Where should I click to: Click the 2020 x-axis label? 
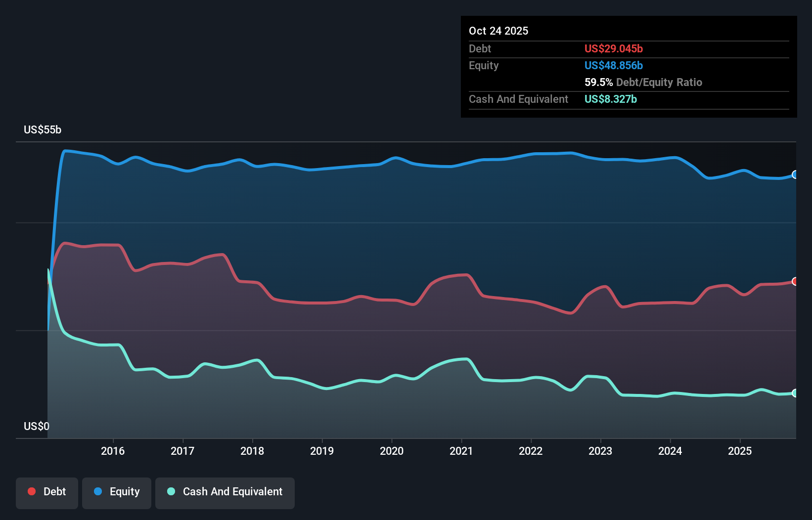(392, 451)
